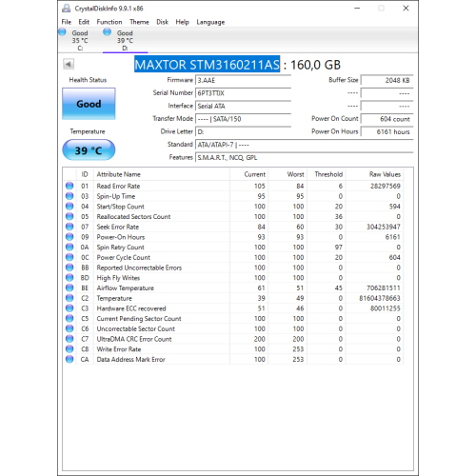
Task: Click the Transfer Mode field SATA/150
Action: pyautogui.click(x=243, y=119)
